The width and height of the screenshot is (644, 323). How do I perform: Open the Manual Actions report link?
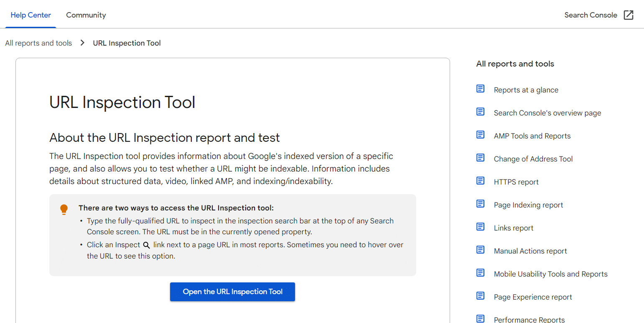530,251
